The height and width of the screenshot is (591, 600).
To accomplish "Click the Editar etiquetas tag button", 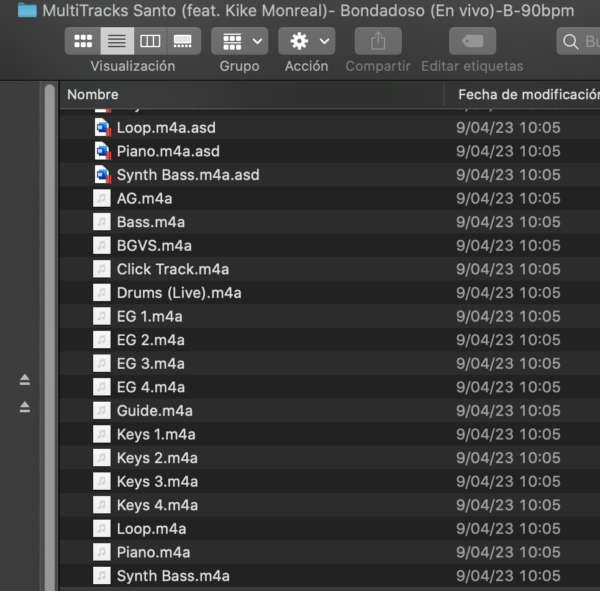I will coord(472,41).
